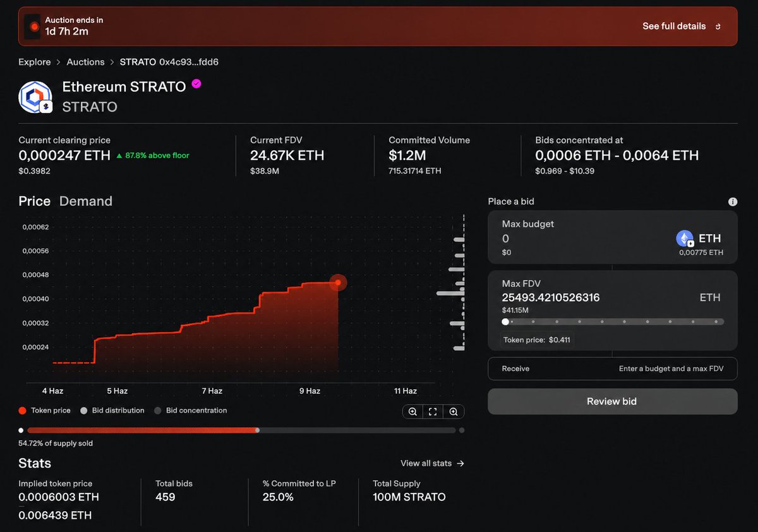The width and height of the screenshot is (758, 532).
Task: Click the info icon beside Place a bid
Action: click(x=733, y=202)
